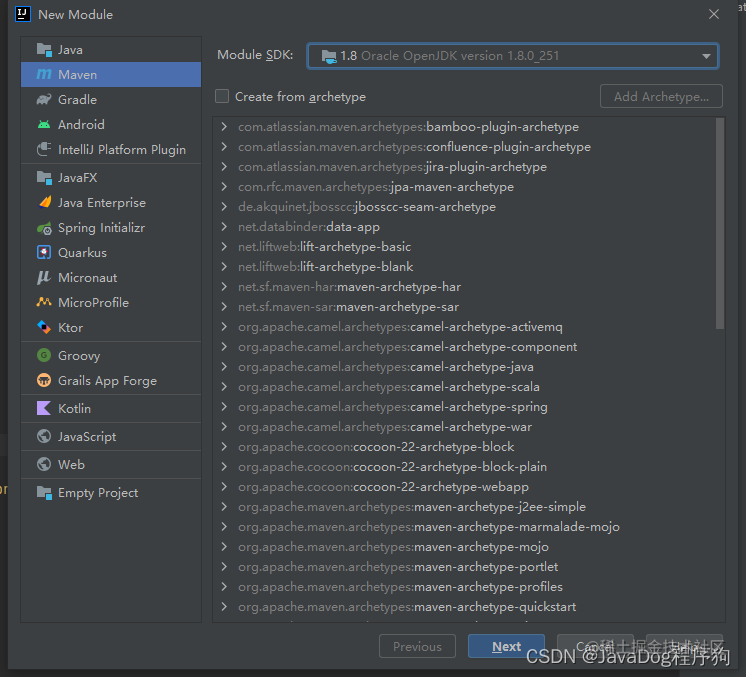Viewport: 746px width, 677px height.
Task: Click the archetype list scrollbar
Action: 720,224
